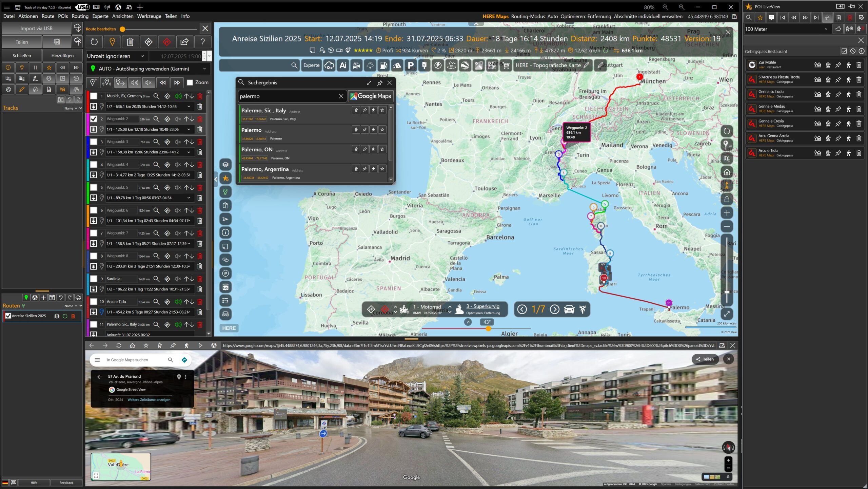Image resolution: width=868 pixels, height=489 pixels.
Task: Delete the Sardinia waypoint with red trash
Action: tap(200, 279)
